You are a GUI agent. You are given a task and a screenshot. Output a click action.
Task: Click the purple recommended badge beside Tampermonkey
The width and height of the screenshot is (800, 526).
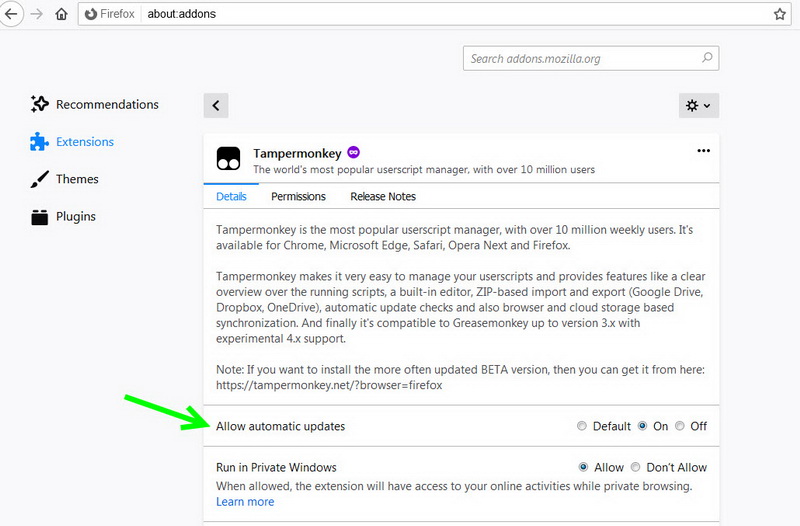[x=354, y=152]
